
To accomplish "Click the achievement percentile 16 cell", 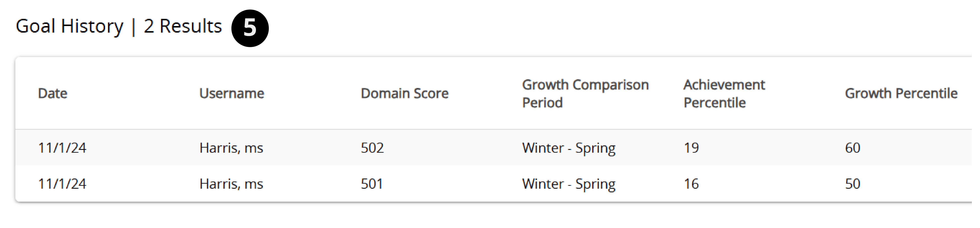I will point(691,184).
